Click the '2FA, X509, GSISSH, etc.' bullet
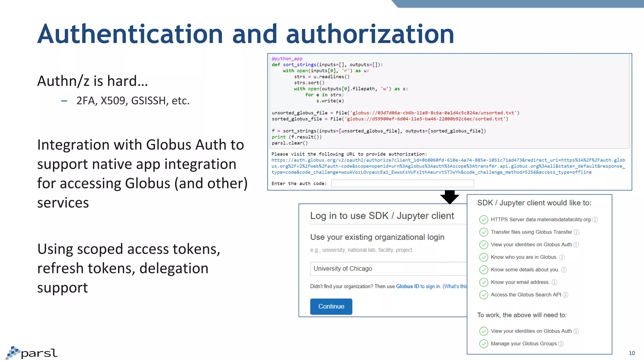644x362 pixels. click(x=133, y=101)
